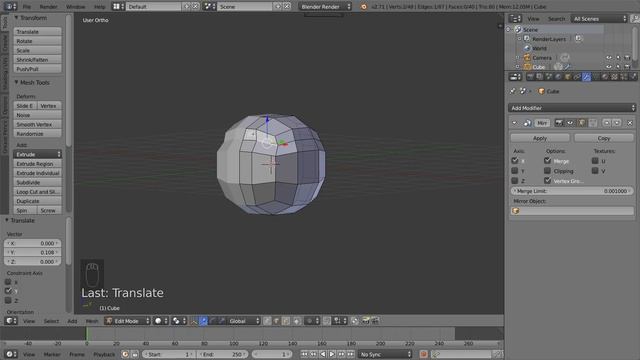
Task: Open the Extrude dropdown in Mesh Tools
Action: pos(38,154)
